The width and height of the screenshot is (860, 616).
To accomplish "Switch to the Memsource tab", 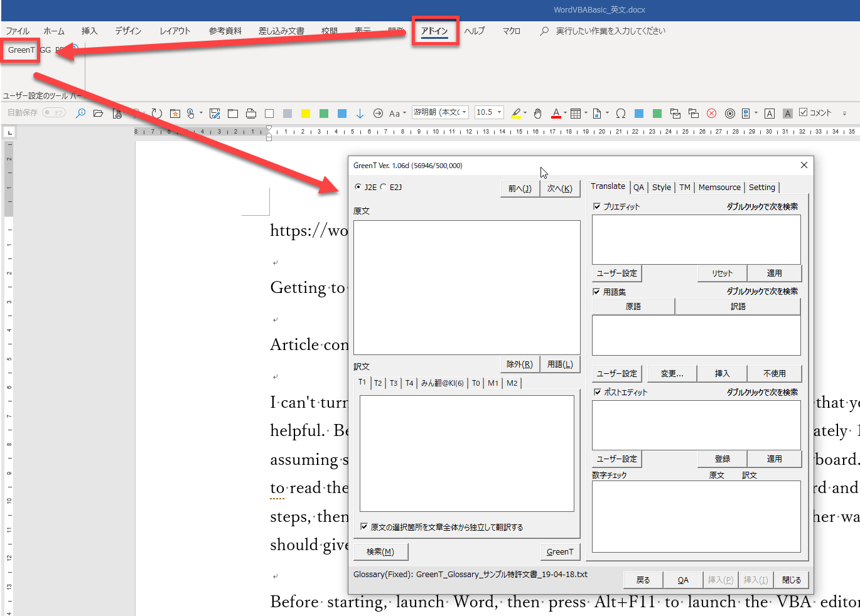I will click(719, 188).
